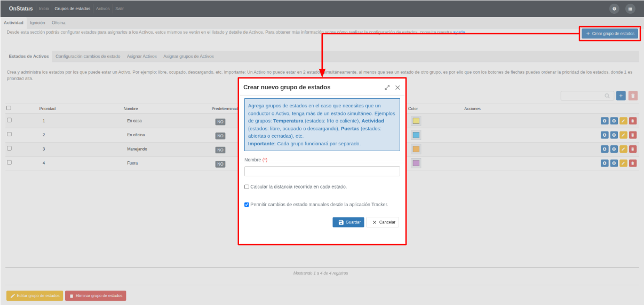Click Guardar in the dialog
The height and width of the screenshot is (305, 644).
point(348,222)
